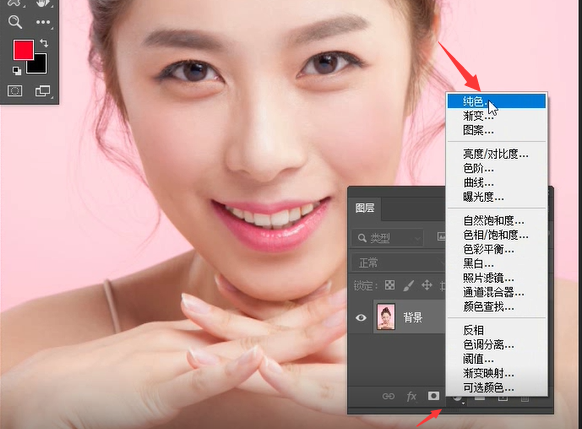Add a layer style with fx icon

411,396
